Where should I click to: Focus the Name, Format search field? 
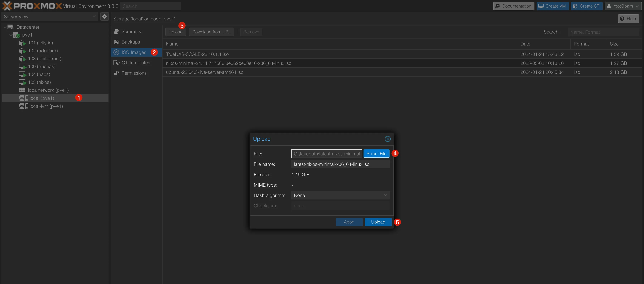(x=603, y=32)
